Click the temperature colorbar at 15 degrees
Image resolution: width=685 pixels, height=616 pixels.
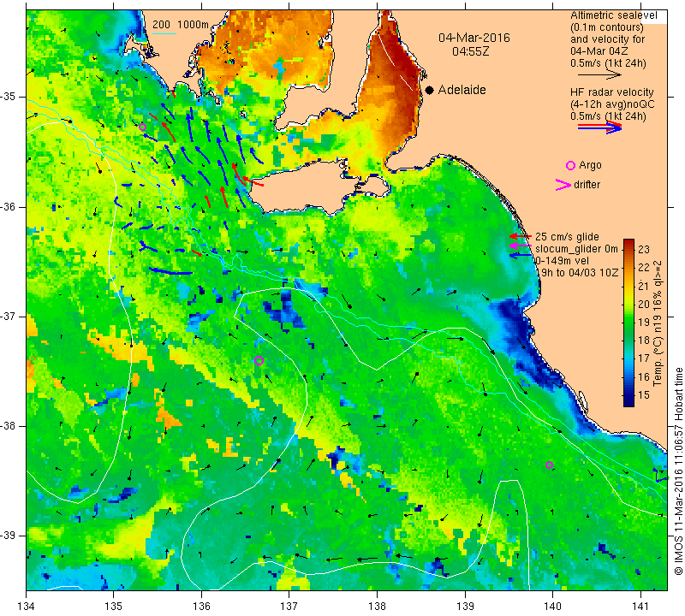[628, 395]
